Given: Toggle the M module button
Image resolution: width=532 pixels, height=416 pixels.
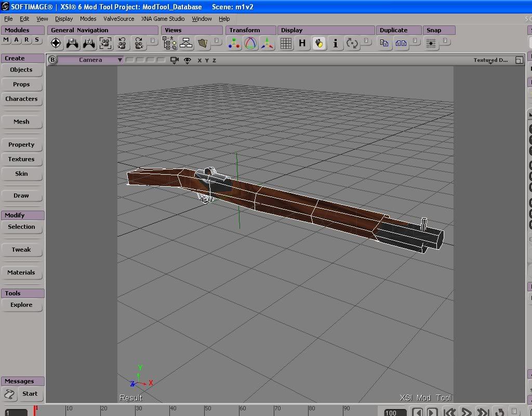Looking at the screenshot, I should 6,40.
